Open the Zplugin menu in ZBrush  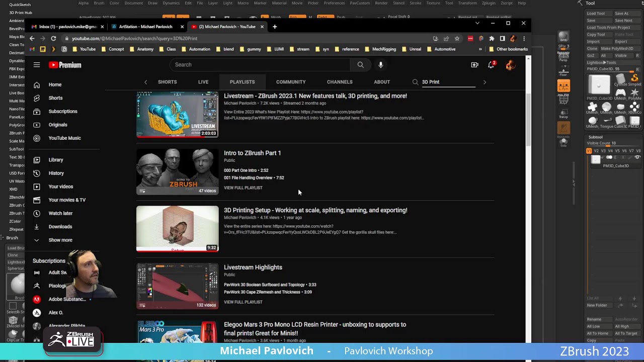click(x=489, y=3)
